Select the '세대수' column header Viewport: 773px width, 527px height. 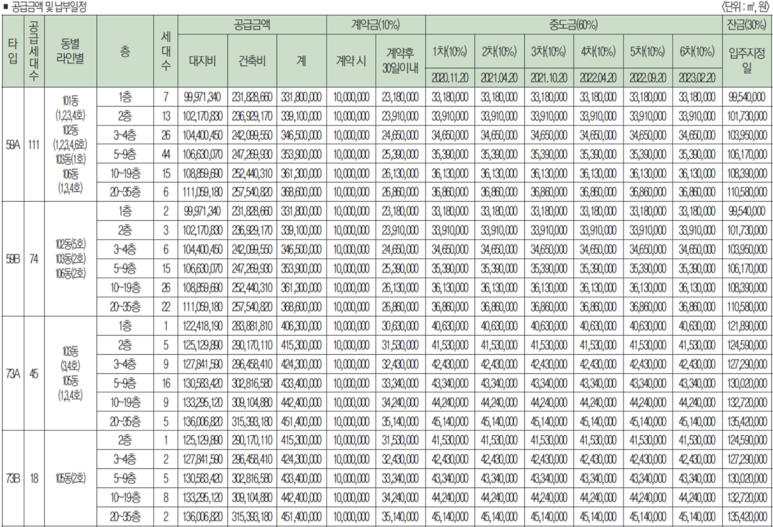166,51
